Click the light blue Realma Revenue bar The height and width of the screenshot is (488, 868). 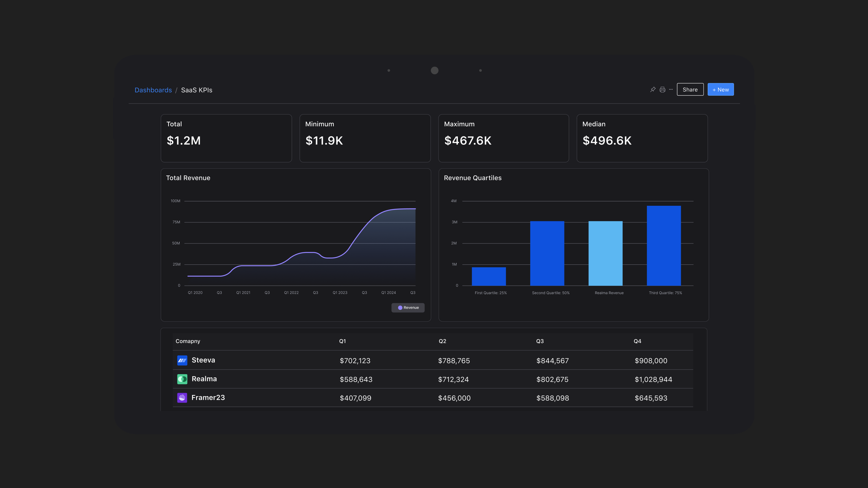605,253
